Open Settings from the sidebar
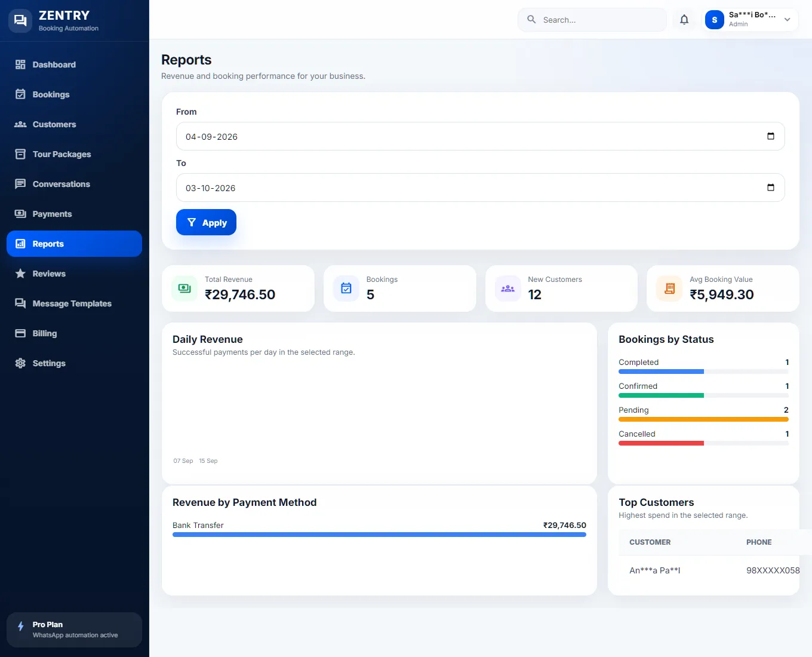Screen dimensions: 812x657 (74, 363)
